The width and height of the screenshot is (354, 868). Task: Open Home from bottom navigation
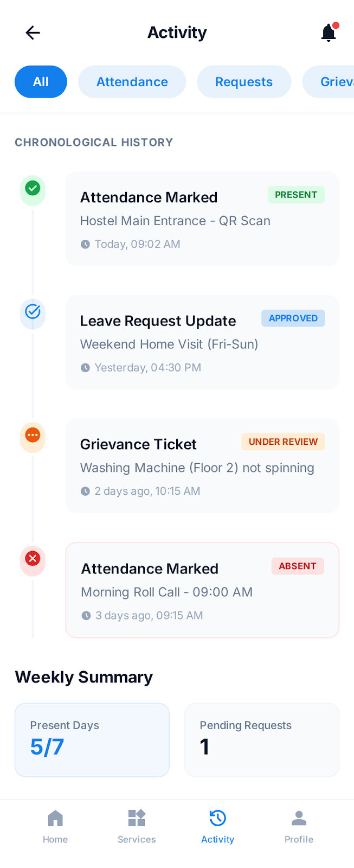pos(55,826)
